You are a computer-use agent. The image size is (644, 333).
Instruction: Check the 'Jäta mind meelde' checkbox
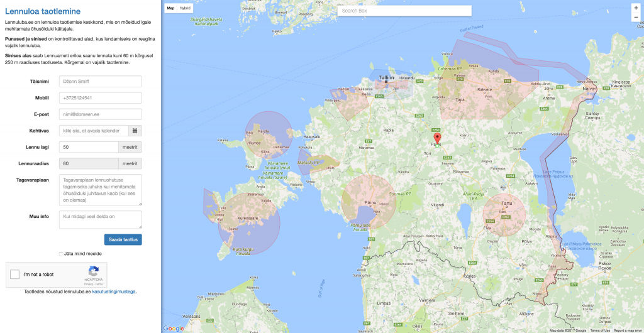pos(61,254)
